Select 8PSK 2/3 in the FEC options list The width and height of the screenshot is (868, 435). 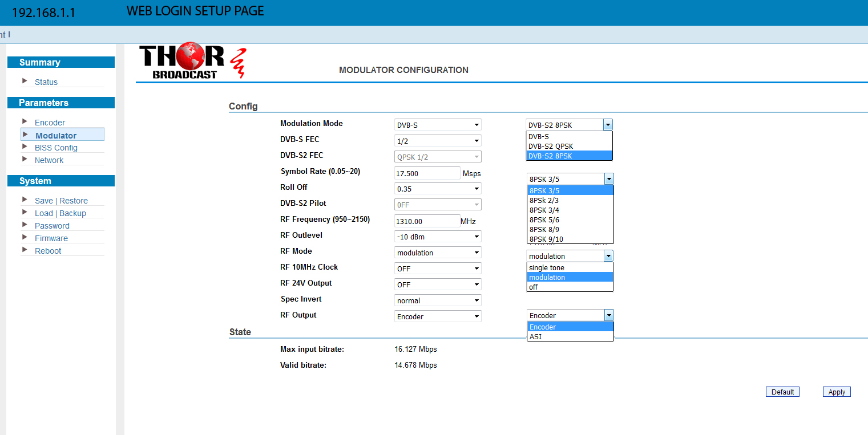pyautogui.click(x=544, y=200)
